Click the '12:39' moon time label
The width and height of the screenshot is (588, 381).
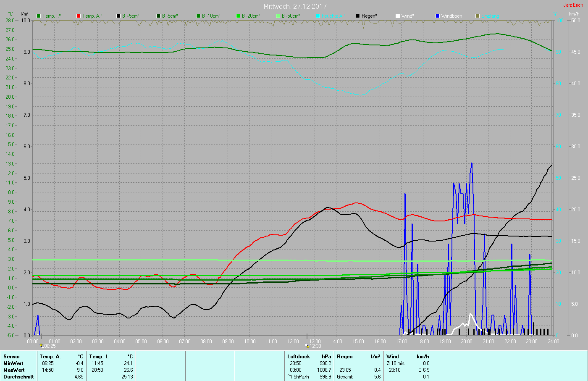[x=315, y=347]
